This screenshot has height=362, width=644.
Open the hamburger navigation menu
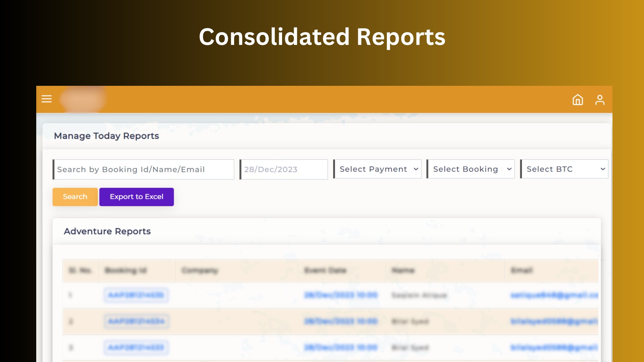46,99
